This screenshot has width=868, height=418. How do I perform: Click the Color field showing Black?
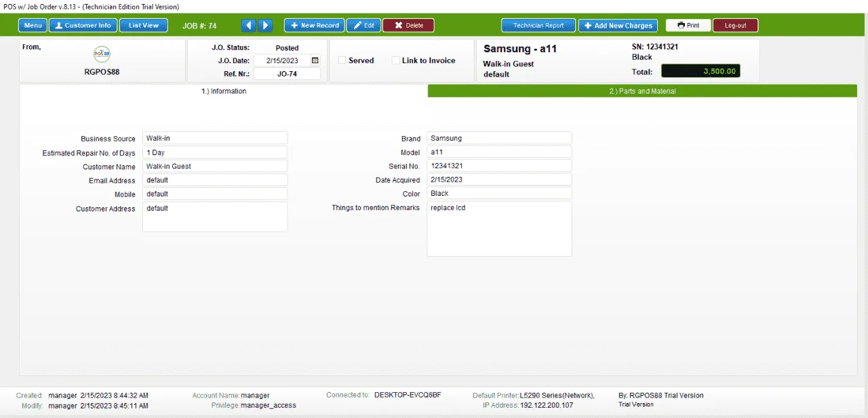[499, 193]
